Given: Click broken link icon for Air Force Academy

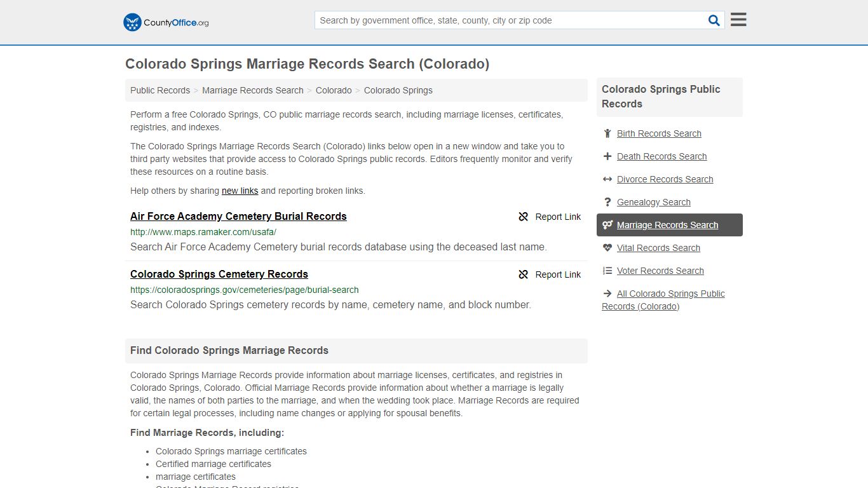Looking at the screenshot, I should tap(523, 217).
